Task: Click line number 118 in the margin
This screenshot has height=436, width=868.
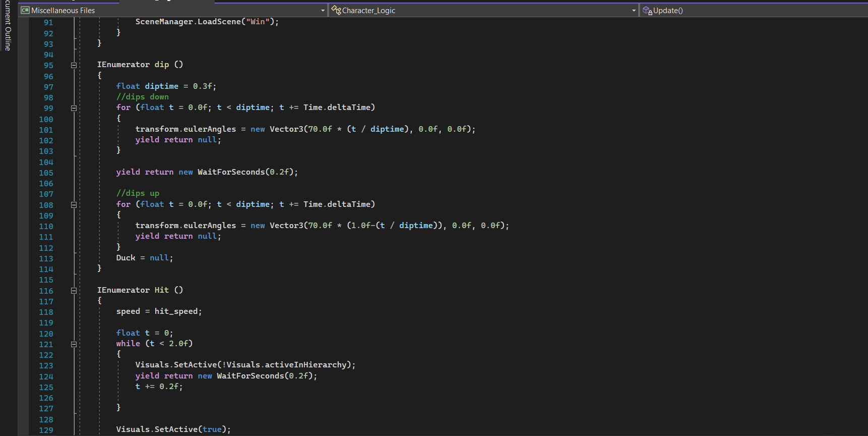Action: [46, 312]
